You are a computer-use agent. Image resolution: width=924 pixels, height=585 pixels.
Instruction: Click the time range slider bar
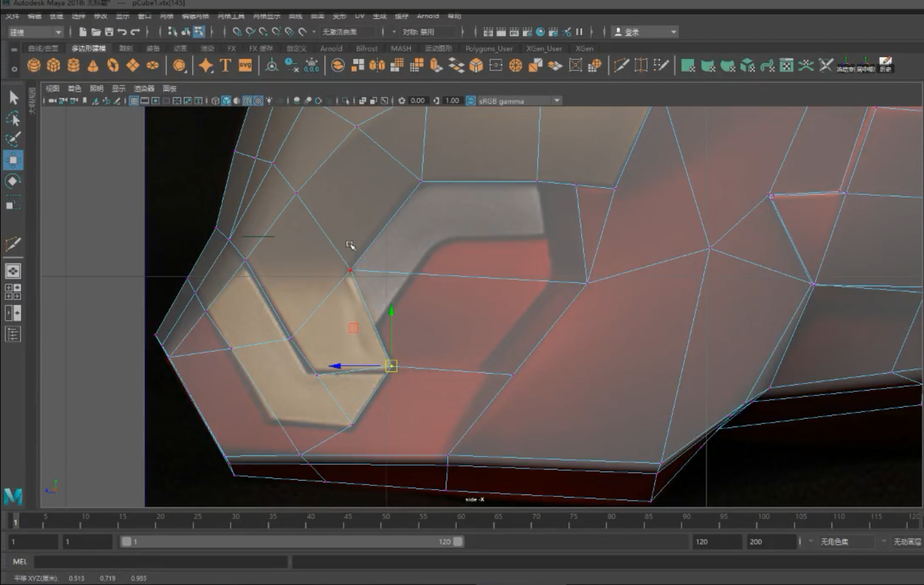[x=292, y=541]
